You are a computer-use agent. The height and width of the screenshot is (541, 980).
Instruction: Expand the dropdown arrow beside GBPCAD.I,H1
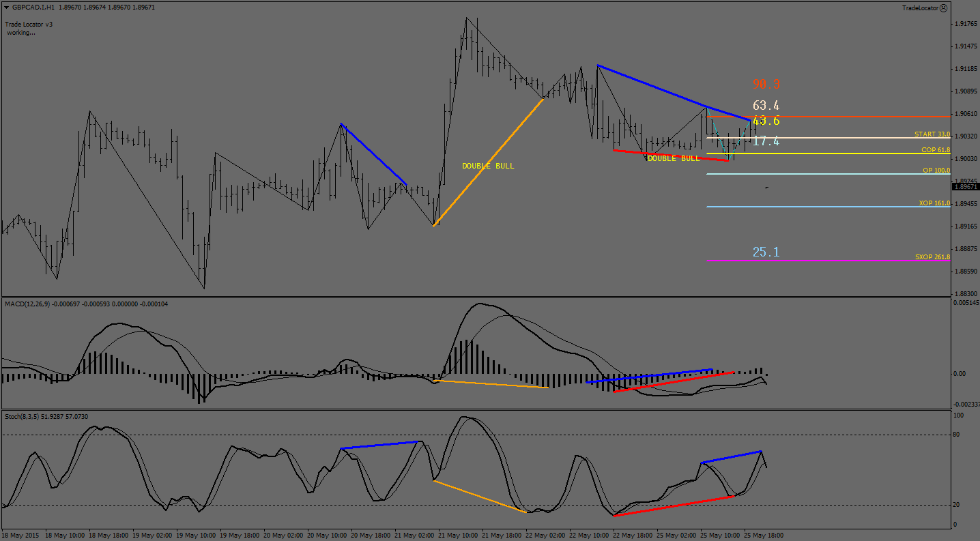(x=6, y=8)
